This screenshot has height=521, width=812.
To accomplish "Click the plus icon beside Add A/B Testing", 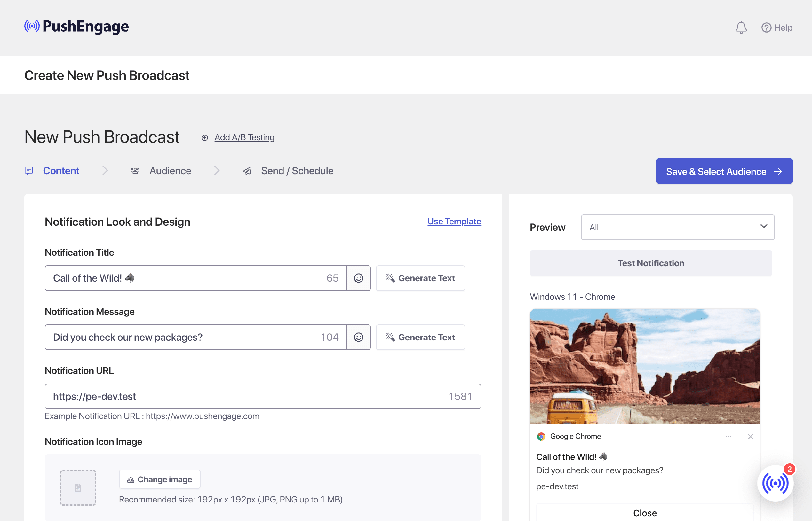I will (x=204, y=138).
